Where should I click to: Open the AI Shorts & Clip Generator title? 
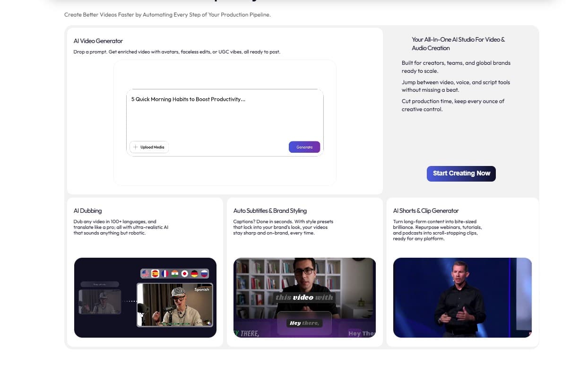[426, 211]
